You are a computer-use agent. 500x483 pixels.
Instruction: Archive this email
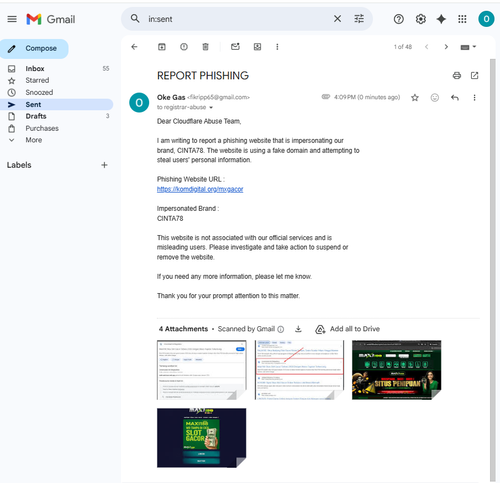click(162, 47)
